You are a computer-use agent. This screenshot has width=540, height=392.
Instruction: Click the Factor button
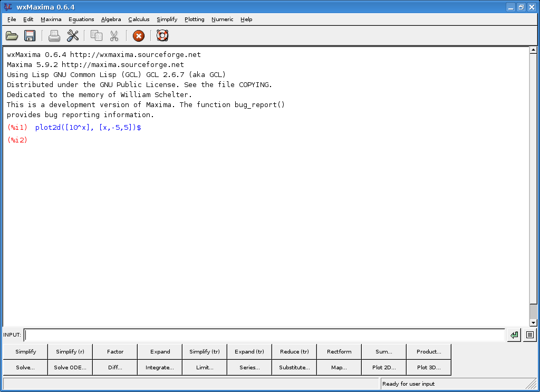pyautogui.click(x=115, y=352)
